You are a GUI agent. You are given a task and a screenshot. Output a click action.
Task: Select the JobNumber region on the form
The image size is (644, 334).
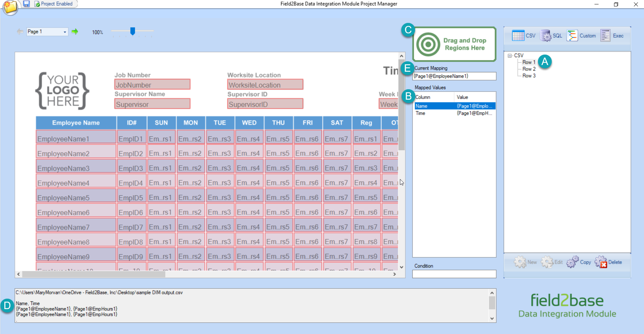[x=152, y=85]
